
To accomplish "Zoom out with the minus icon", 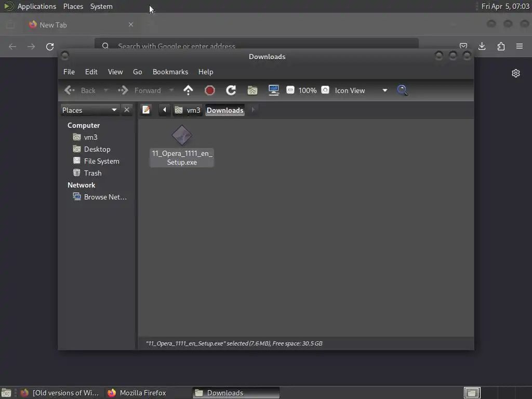I will (290, 90).
